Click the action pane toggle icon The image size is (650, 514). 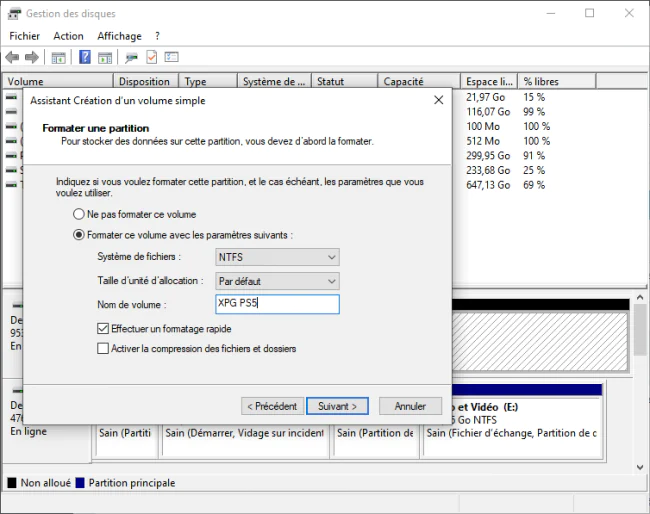click(105, 58)
